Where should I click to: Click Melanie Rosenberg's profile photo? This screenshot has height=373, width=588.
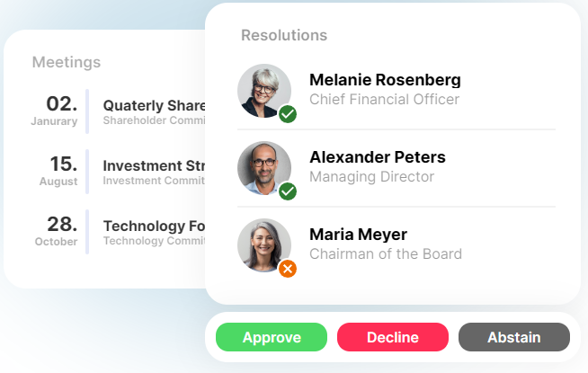click(264, 91)
